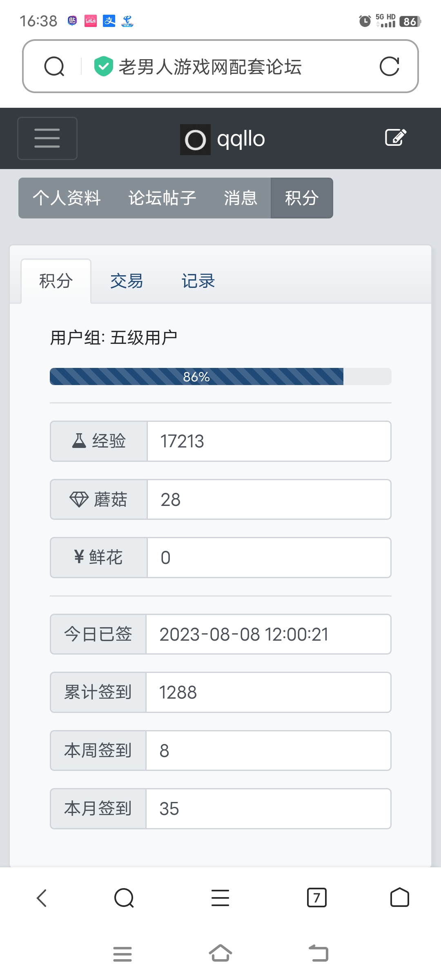
Task: Open browser search in bottom toolbar
Action: click(124, 898)
